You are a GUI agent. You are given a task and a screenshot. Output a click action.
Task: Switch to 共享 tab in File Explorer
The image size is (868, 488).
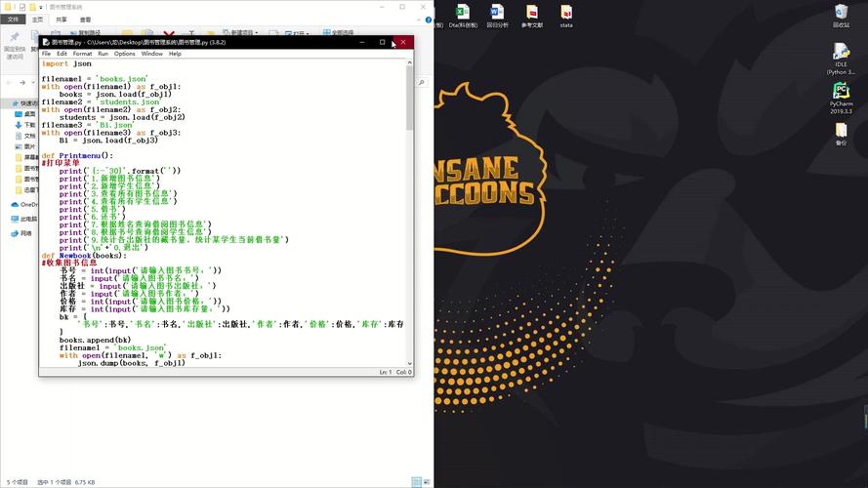pyautogui.click(x=62, y=20)
